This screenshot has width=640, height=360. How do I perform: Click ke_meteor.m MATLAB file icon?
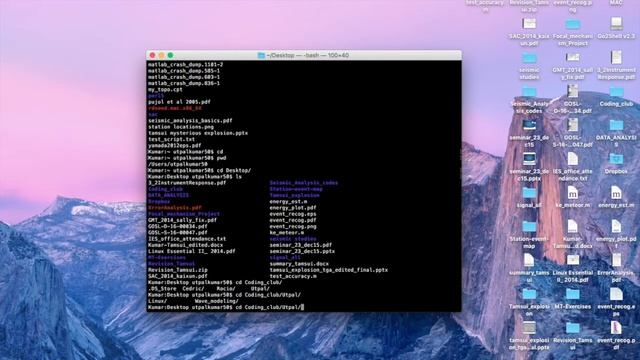click(573, 193)
